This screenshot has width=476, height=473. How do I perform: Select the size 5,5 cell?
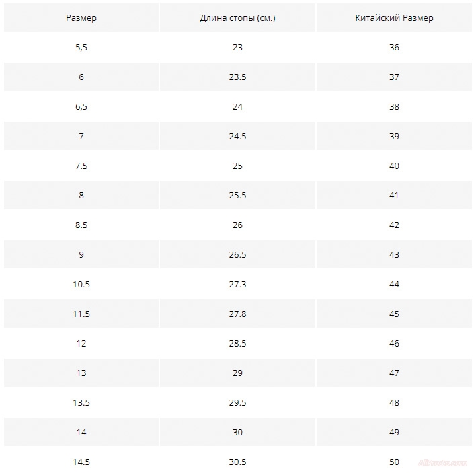81,48
